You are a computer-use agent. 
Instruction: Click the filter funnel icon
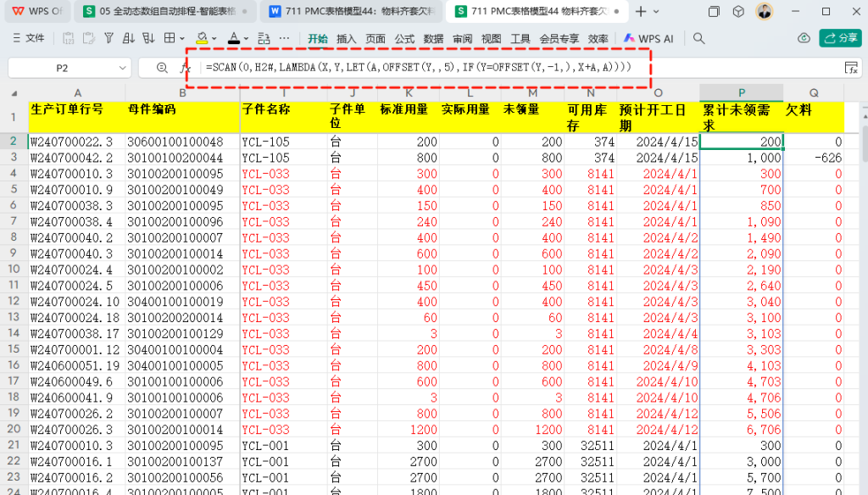pos(109,38)
